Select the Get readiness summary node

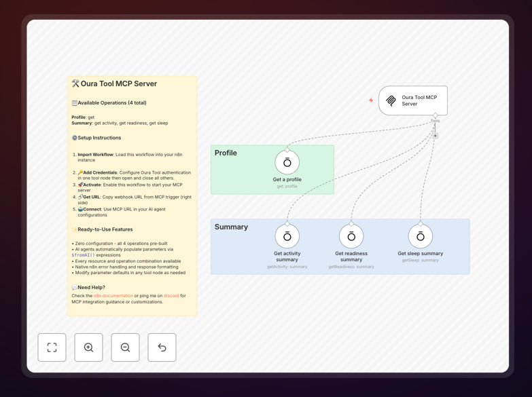click(351, 236)
